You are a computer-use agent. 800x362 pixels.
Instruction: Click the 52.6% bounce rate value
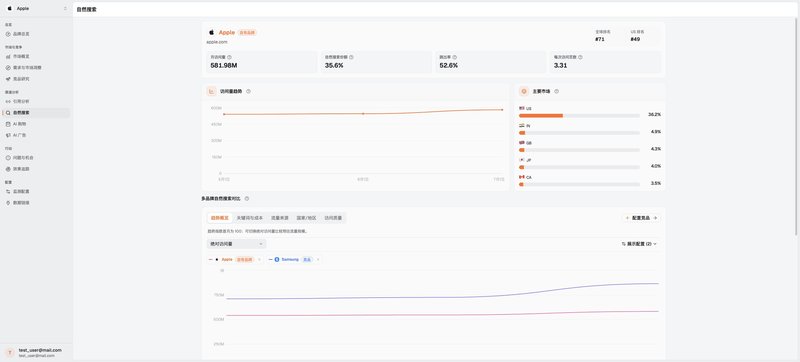click(x=448, y=65)
